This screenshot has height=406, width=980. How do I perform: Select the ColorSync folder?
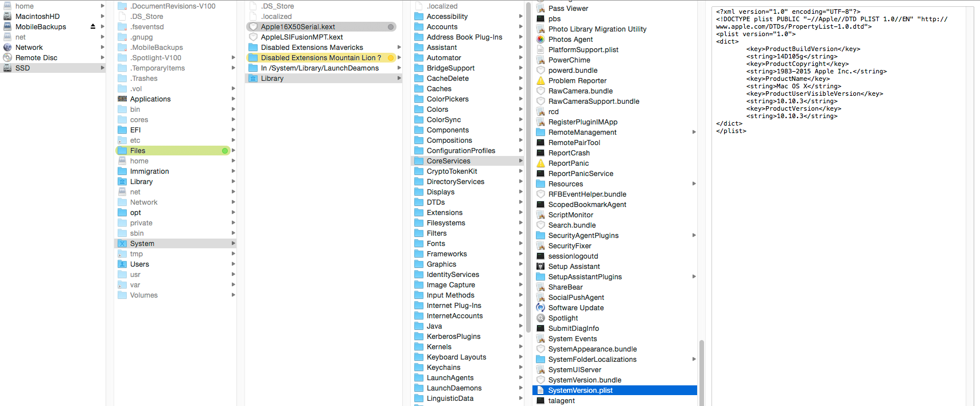click(468, 120)
